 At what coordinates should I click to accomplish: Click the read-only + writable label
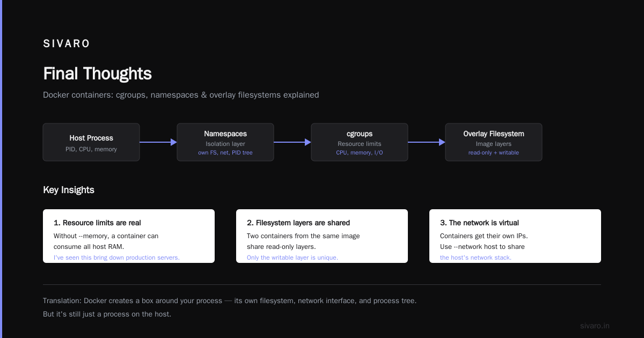coord(494,153)
